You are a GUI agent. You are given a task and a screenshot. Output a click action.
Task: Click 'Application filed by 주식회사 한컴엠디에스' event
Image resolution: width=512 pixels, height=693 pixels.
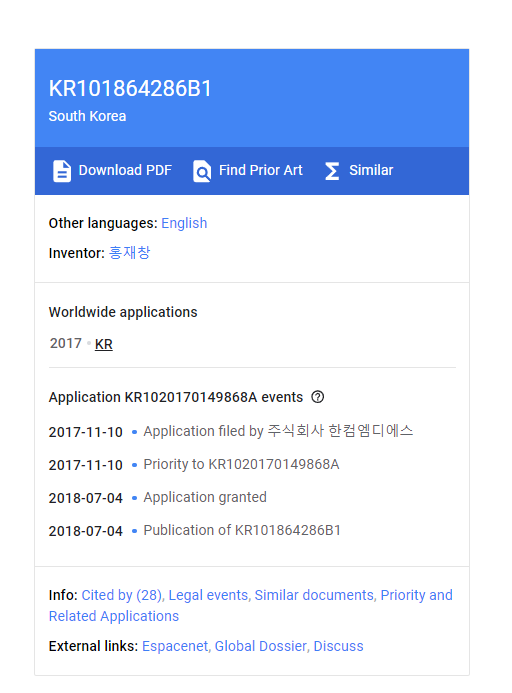[x=278, y=431]
